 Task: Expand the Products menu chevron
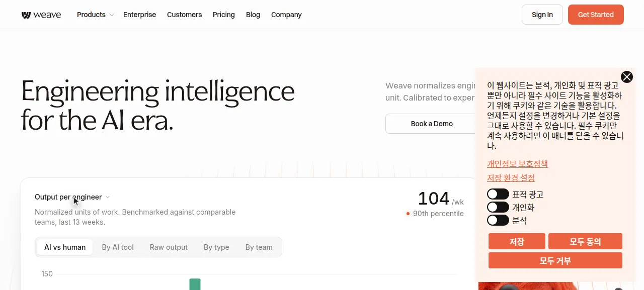tap(112, 15)
